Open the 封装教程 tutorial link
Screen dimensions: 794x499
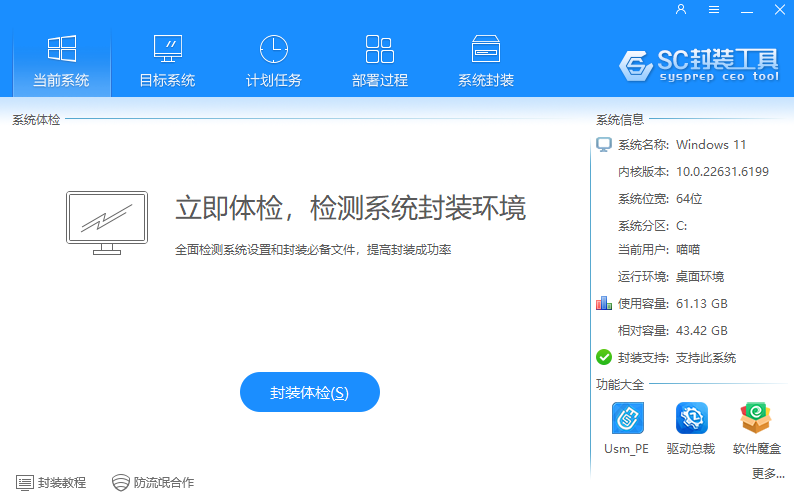[x=52, y=482]
